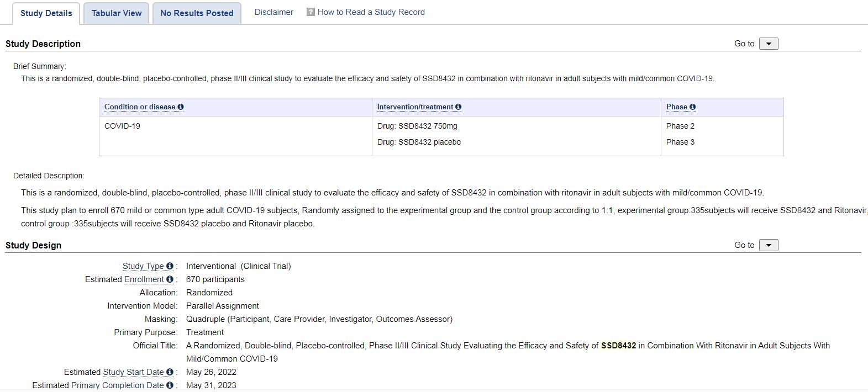Open Go to dropdown in Study Design
The height and width of the screenshot is (392, 868).
click(769, 245)
